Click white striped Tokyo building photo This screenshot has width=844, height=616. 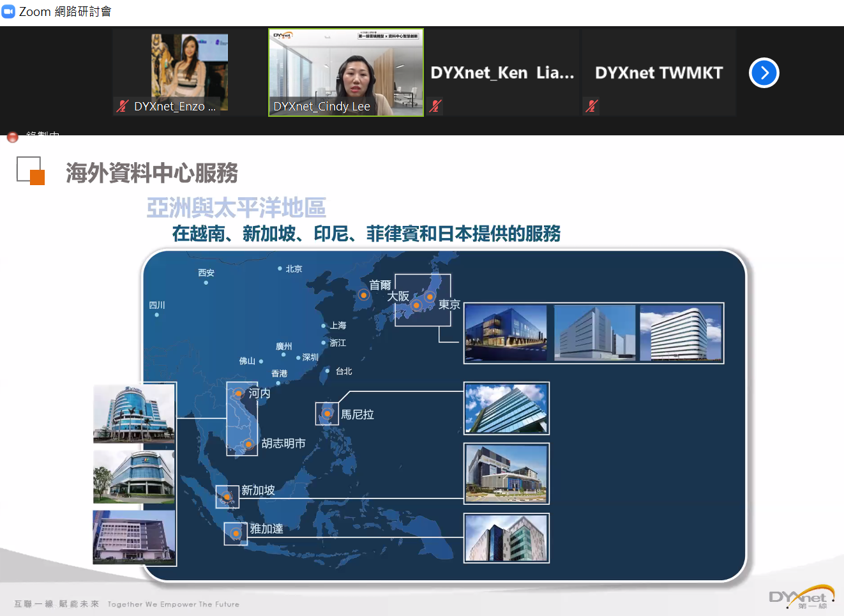681,333
